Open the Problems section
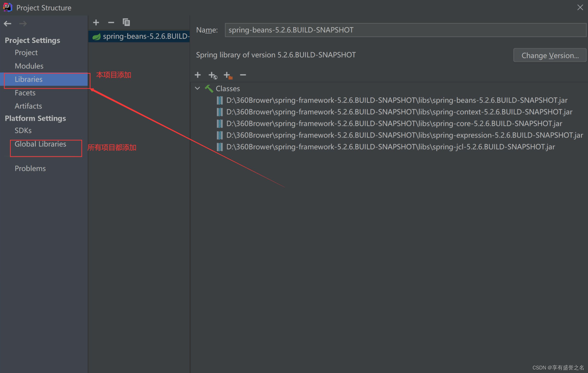The width and height of the screenshot is (588, 373). click(x=30, y=168)
